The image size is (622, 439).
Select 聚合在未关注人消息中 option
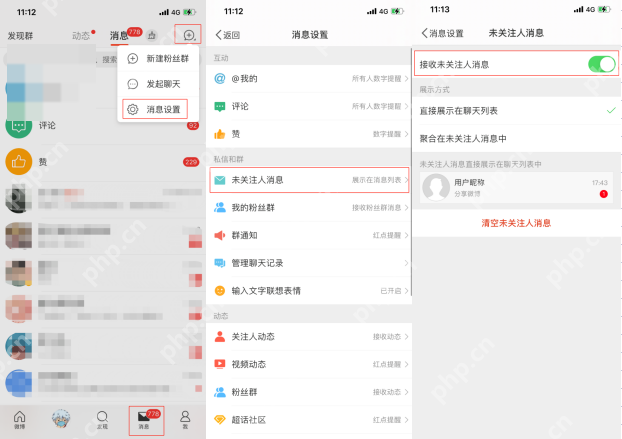point(516,138)
